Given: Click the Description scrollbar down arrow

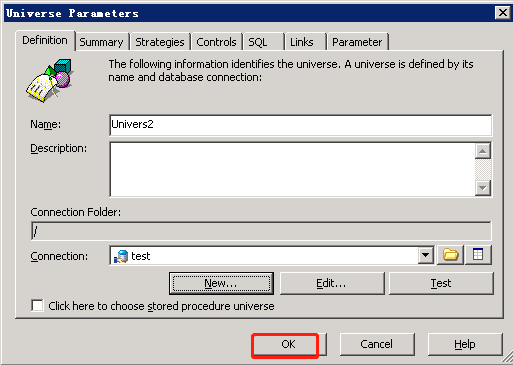Looking at the screenshot, I should pyautogui.click(x=483, y=188).
